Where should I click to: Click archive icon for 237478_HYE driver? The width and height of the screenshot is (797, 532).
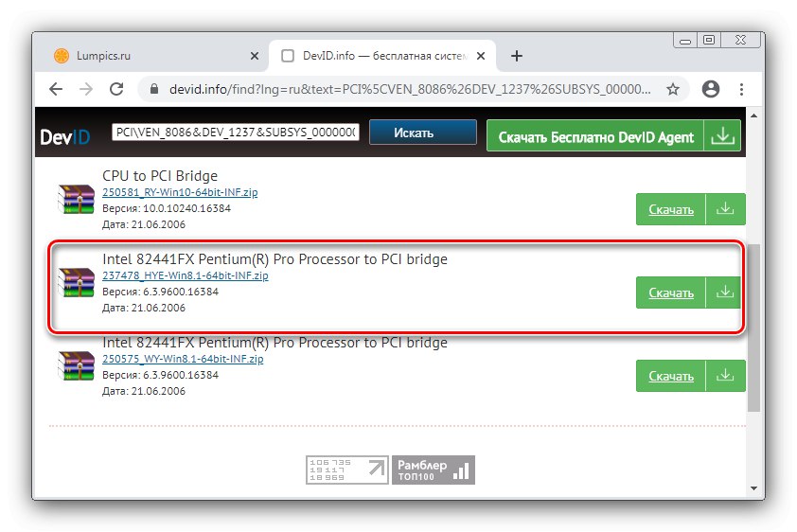point(76,282)
